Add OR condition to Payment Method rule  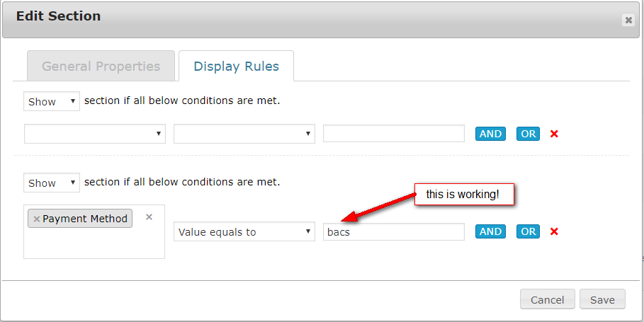coord(528,231)
